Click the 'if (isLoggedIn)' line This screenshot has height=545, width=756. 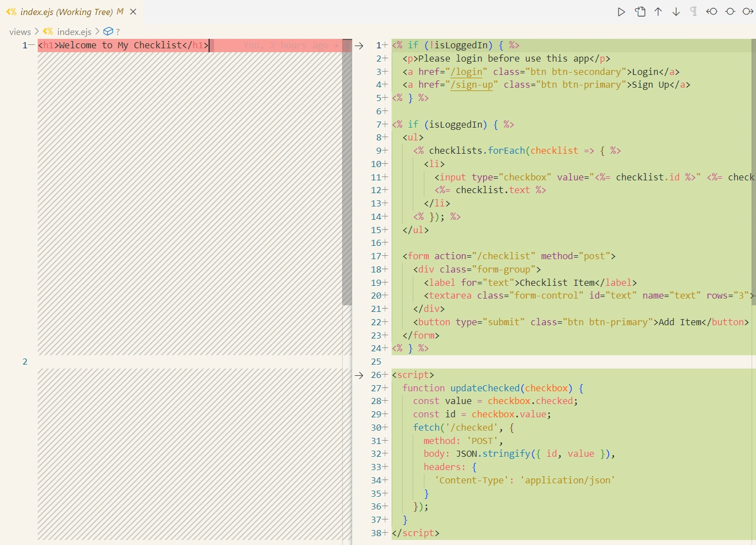pos(453,124)
